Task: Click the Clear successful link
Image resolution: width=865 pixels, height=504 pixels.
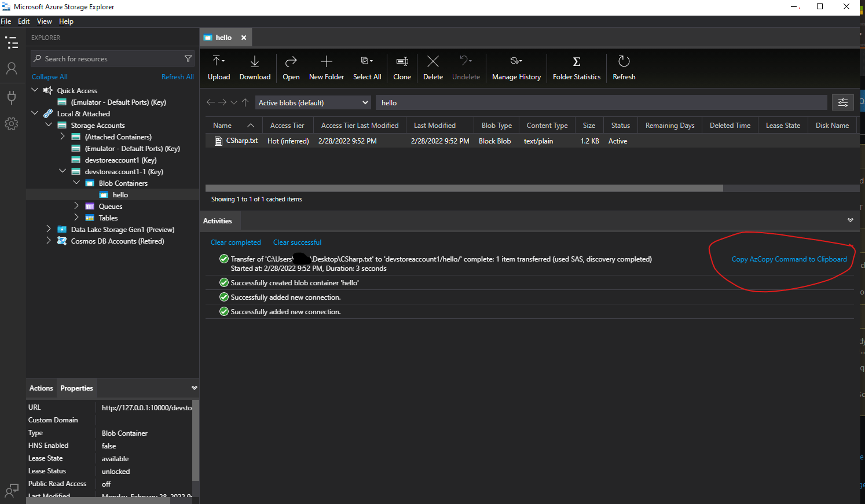Action: pyautogui.click(x=297, y=242)
